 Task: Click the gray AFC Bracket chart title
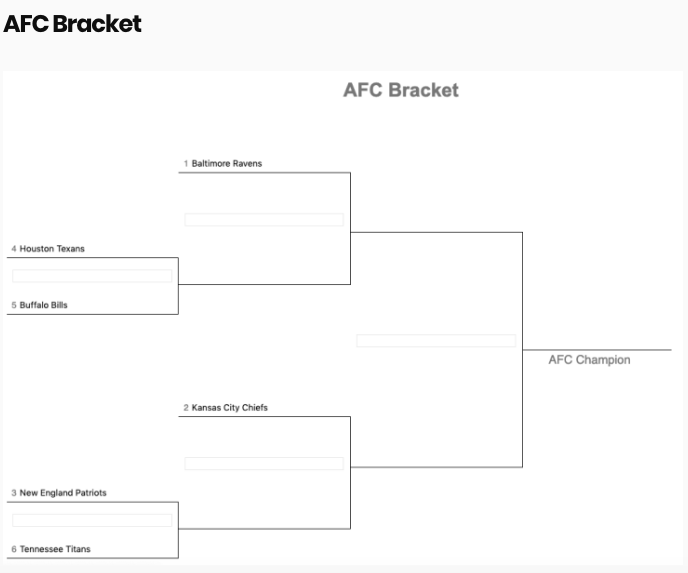[x=401, y=90]
